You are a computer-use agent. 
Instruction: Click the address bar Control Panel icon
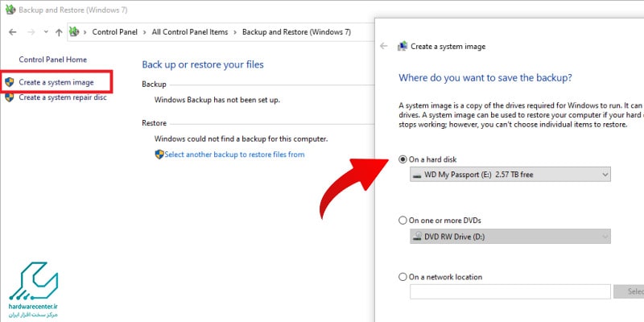pos(74,31)
